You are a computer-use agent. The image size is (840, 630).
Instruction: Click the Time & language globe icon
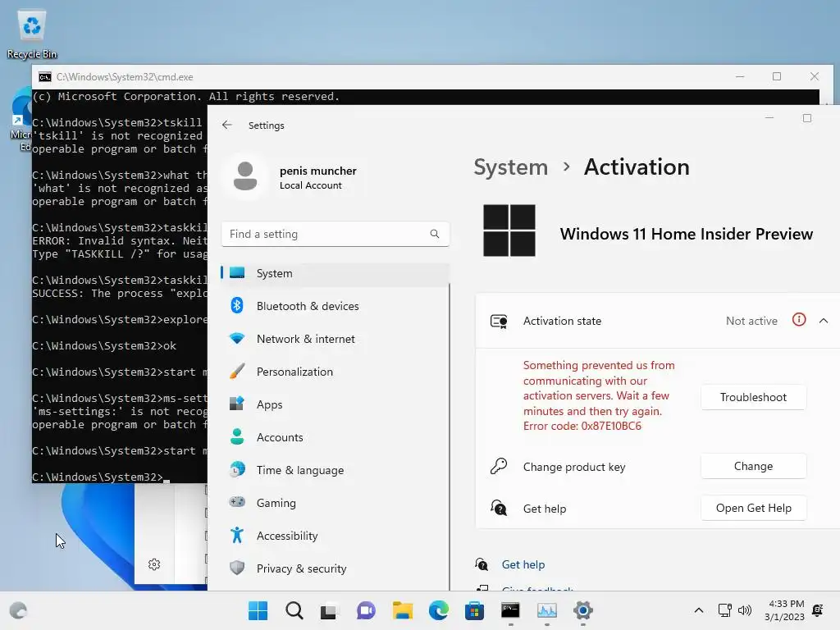(x=237, y=469)
